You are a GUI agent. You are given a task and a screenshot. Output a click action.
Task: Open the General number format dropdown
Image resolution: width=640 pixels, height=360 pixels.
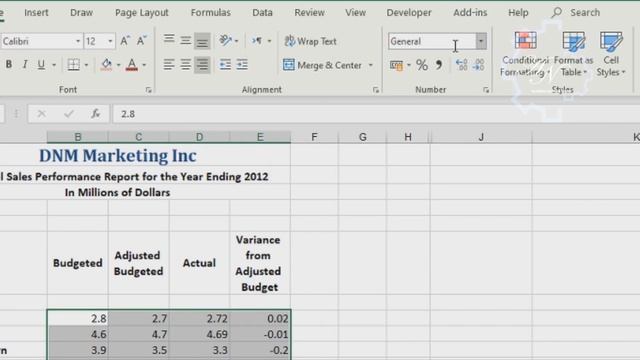pos(481,41)
